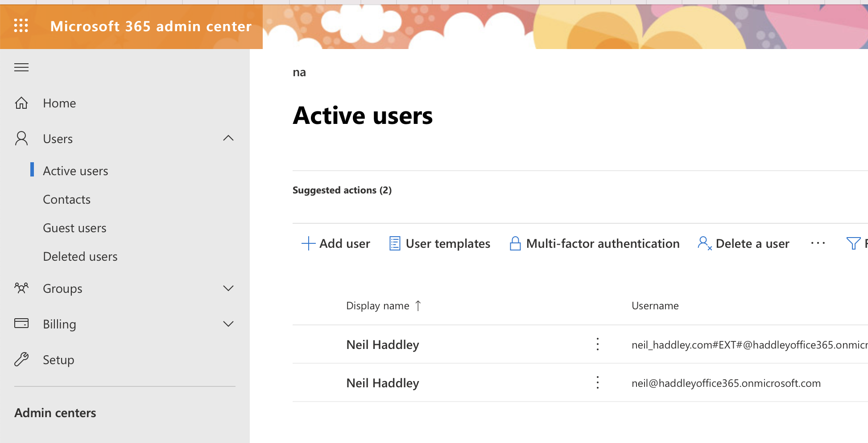Viewport: 868px width, 443px height.
Task: Click the Add user plus icon
Action: point(308,243)
